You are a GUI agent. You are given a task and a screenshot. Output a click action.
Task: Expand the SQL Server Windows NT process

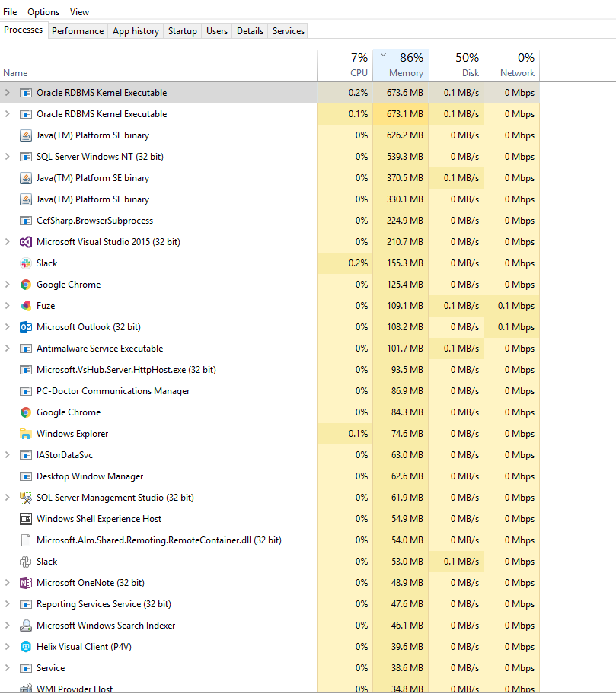pos(7,156)
